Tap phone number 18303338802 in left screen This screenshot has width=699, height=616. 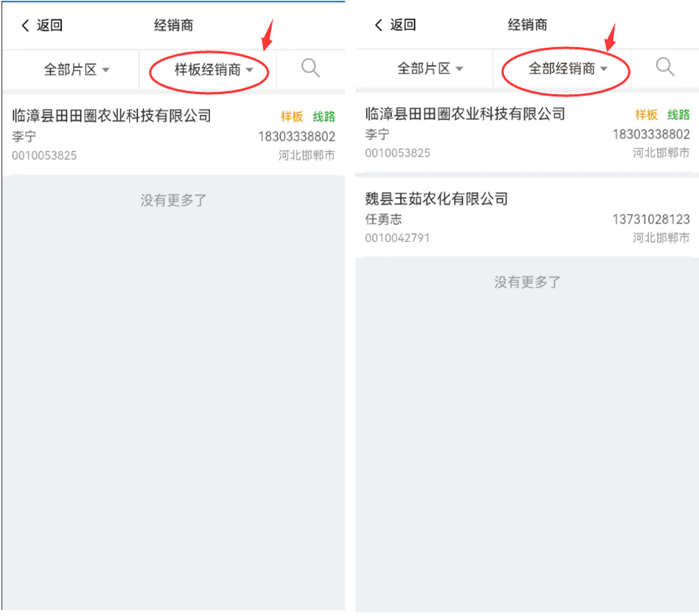(x=296, y=137)
